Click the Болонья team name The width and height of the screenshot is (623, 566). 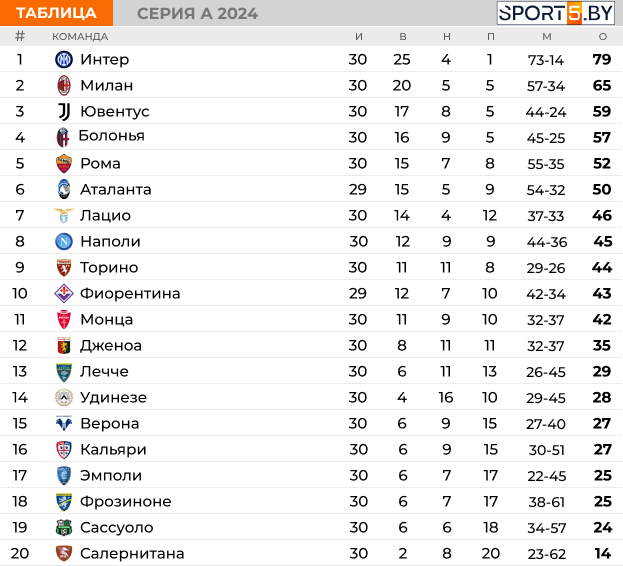[111, 136]
